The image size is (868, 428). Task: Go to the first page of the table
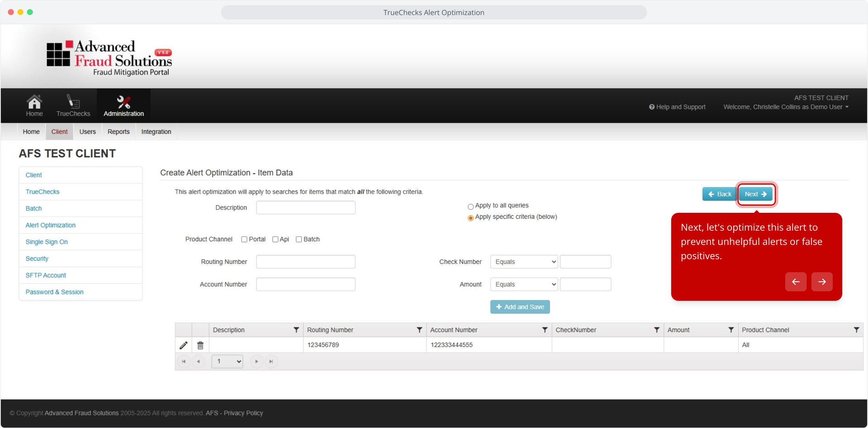[184, 361]
